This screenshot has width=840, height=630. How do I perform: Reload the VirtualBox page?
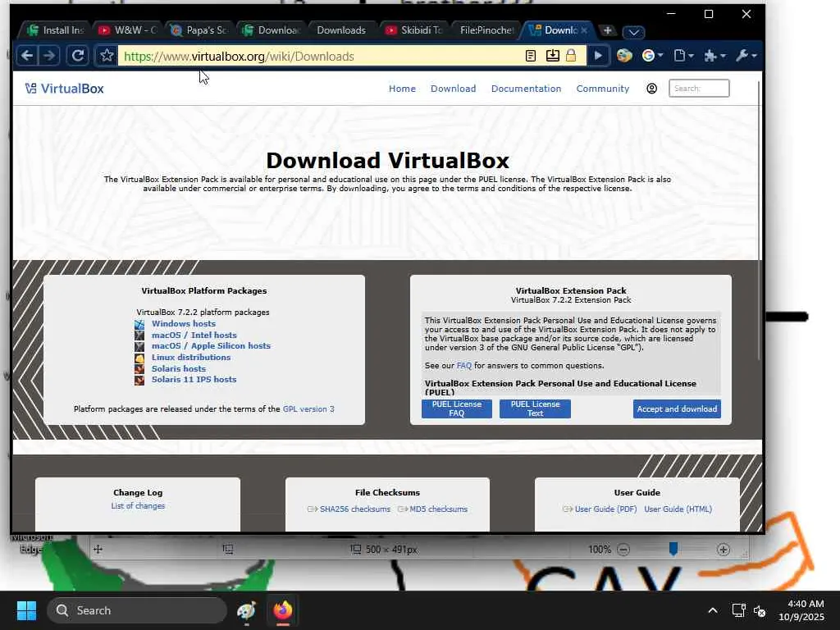point(78,56)
